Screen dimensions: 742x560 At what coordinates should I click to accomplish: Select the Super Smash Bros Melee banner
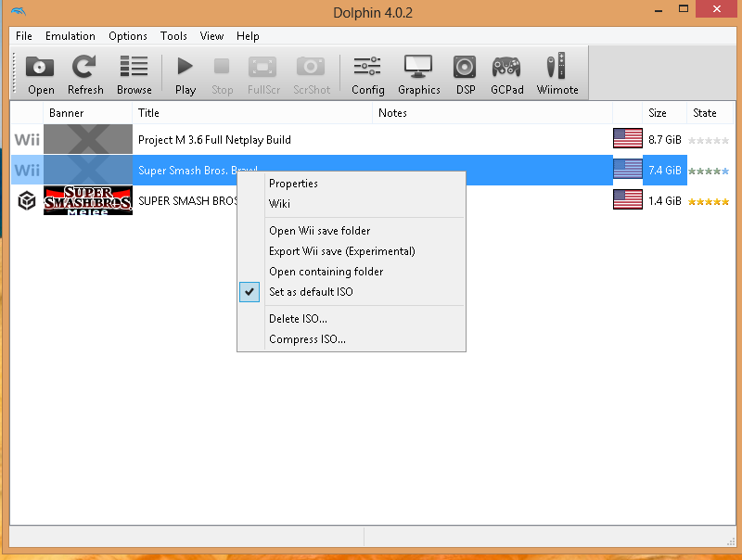pos(88,200)
